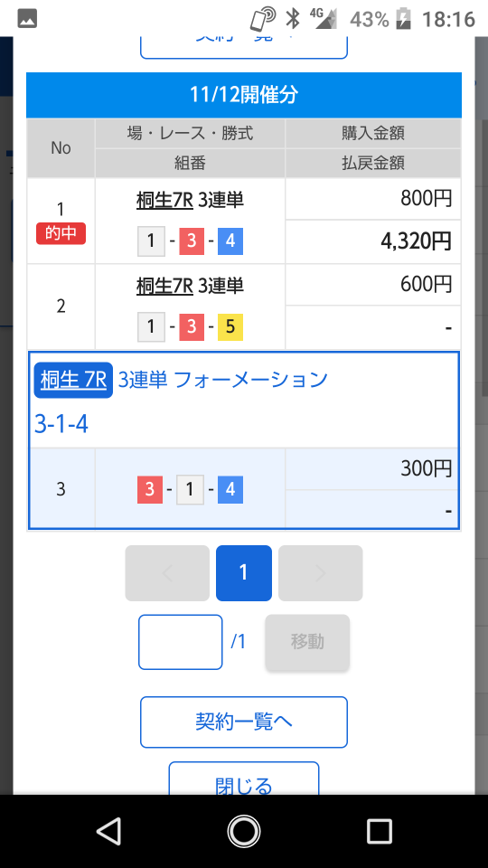Go to next page with right chevron
This screenshot has height=868, width=488.
(x=320, y=573)
